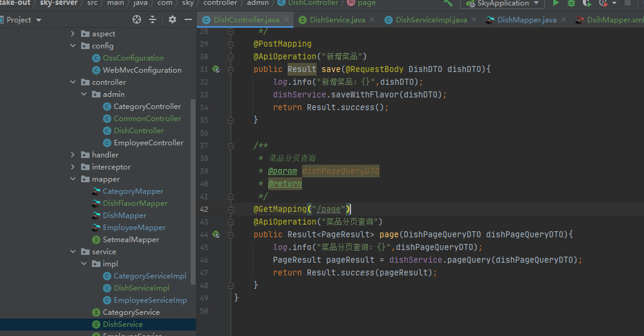Viewport: 644px width, 336px height.
Task: Switch to the DishService.java tab
Action: tap(337, 20)
